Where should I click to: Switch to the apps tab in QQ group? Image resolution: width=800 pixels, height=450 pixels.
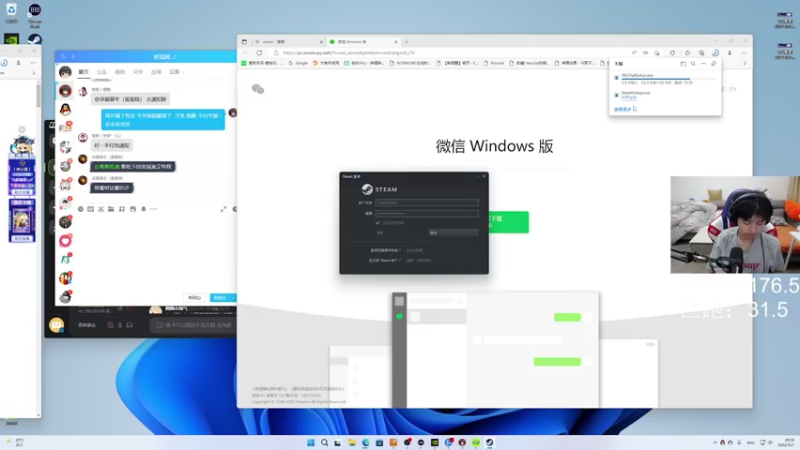click(156, 72)
